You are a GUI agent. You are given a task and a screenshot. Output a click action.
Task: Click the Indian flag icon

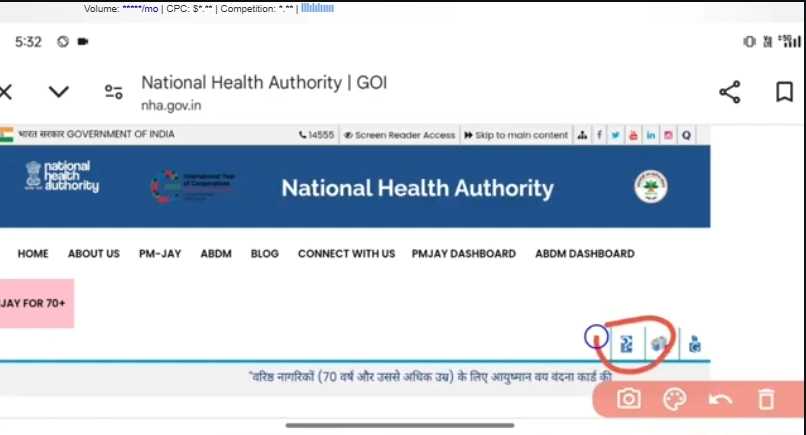(x=6, y=135)
